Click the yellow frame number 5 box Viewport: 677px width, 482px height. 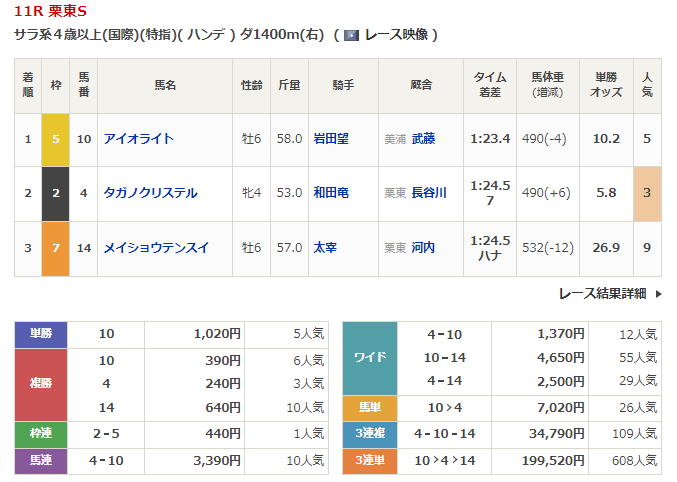tap(55, 139)
